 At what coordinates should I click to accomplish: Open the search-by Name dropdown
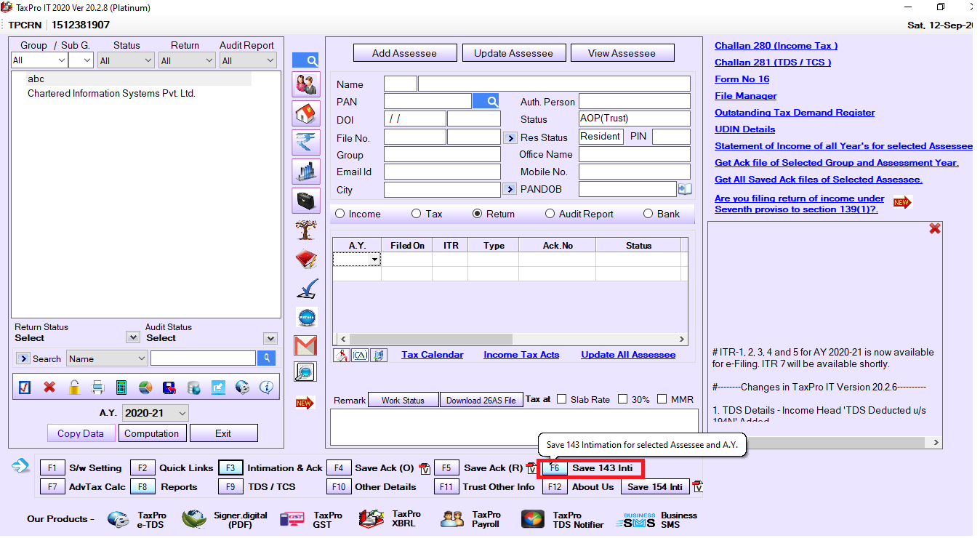[x=107, y=358]
